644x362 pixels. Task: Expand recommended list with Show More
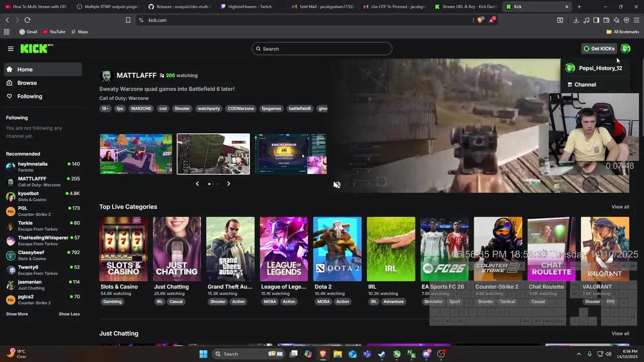(17, 314)
